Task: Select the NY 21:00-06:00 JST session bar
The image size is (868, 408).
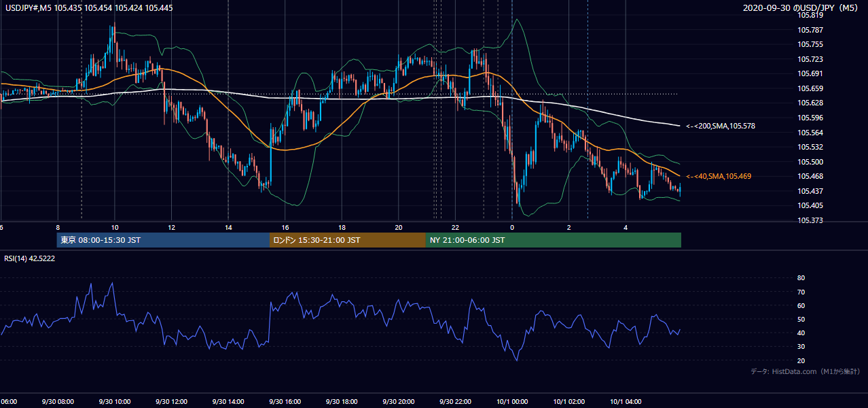Action: tap(554, 240)
